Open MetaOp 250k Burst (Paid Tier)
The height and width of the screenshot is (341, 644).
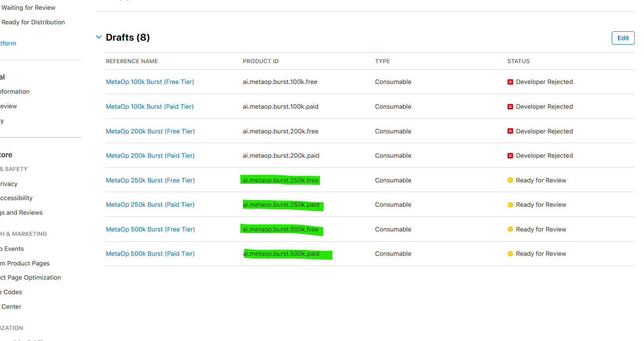tap(150, 205)
